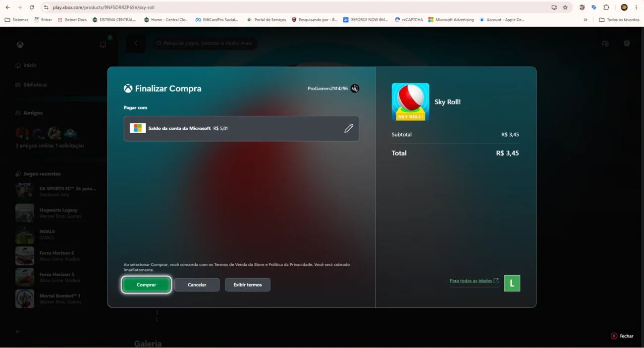Viewport: 644px width, 348px height.
Task: Open the GEFORCE NOW 6M bookmark
Action: (366, 20)
